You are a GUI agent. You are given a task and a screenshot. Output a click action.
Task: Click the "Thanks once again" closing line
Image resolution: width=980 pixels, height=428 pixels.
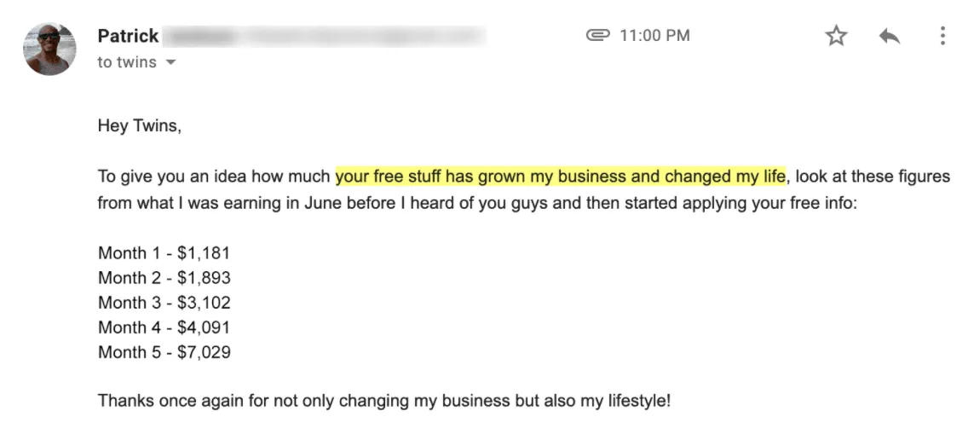383,401
